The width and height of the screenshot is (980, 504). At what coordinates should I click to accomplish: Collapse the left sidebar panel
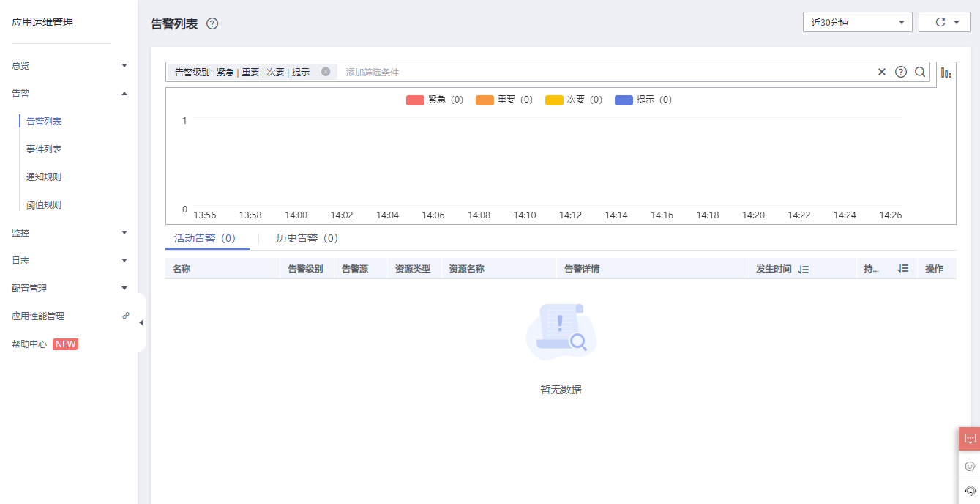(141, 322)
